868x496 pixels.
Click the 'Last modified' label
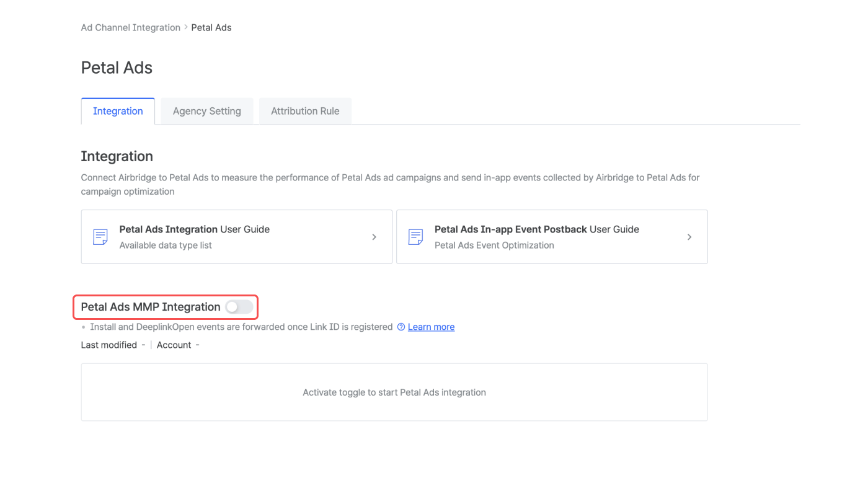coord(109,345)
